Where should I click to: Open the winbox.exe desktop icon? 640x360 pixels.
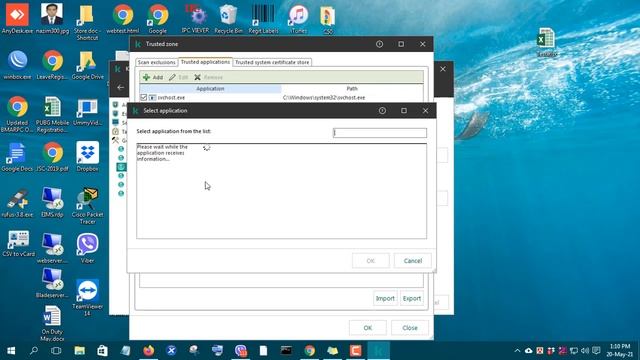17,64
